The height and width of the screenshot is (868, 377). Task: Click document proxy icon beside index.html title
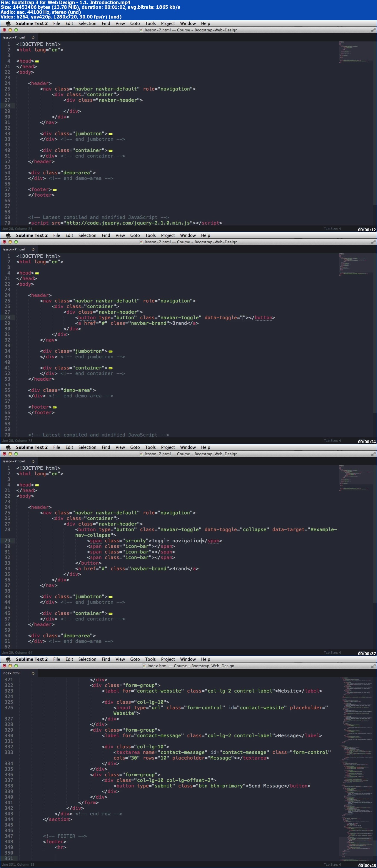pyautogui.click(x=144, y=666)
